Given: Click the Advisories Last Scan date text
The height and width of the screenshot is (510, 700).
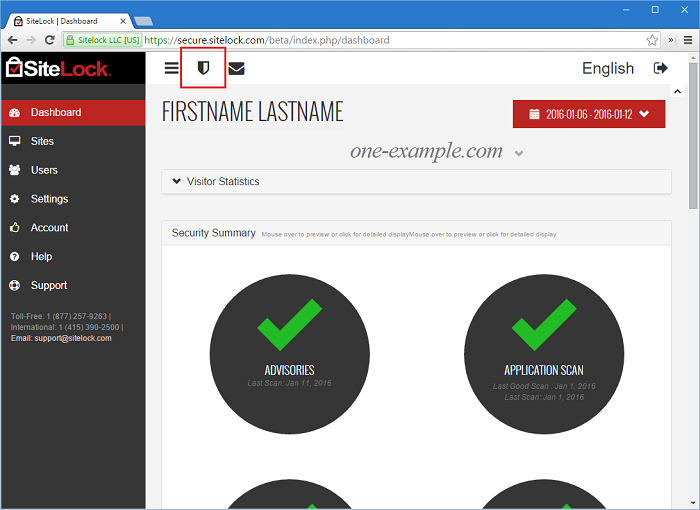Looking at the screenshot, I should [x=289, y=383].
